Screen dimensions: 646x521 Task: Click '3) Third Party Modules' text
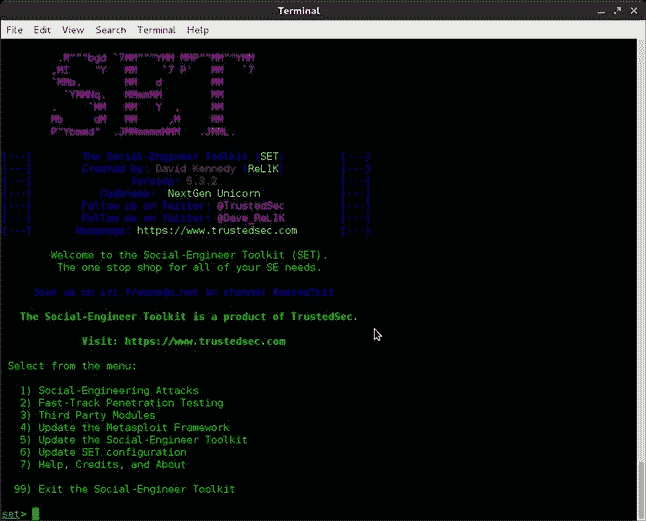[88, 415]
